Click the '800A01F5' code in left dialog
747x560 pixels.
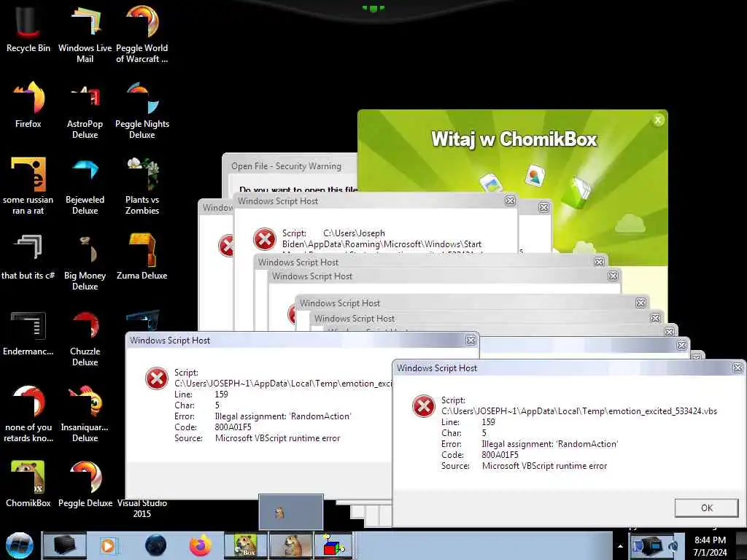pos(233,427)
